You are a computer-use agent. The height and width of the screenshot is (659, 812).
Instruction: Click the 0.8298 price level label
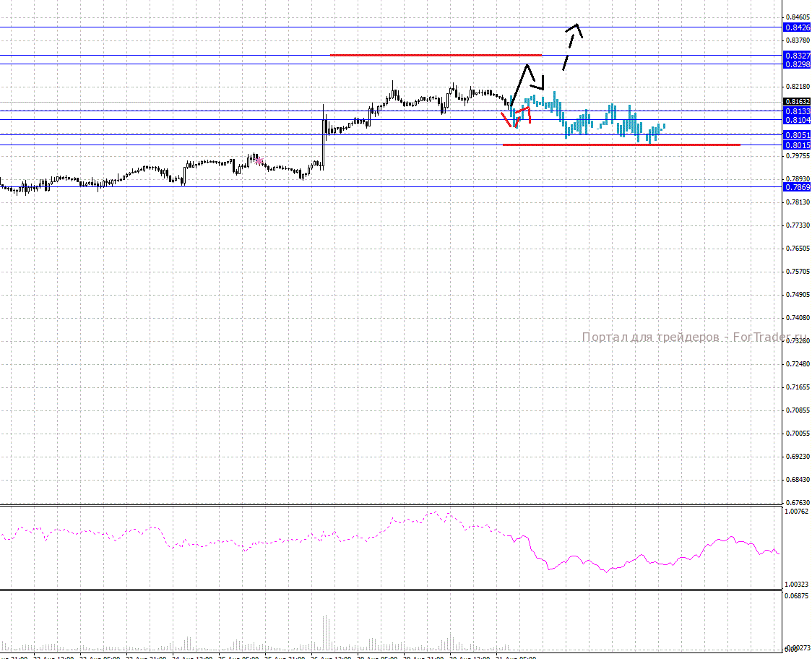coord(797,64)
